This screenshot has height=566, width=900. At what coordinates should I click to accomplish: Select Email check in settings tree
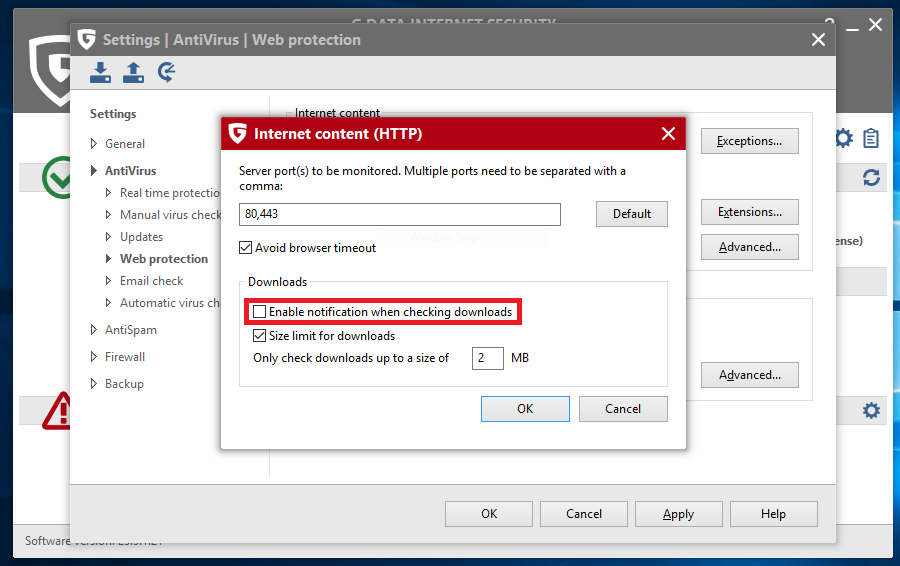pyautogui.click(x=152, y=281)
